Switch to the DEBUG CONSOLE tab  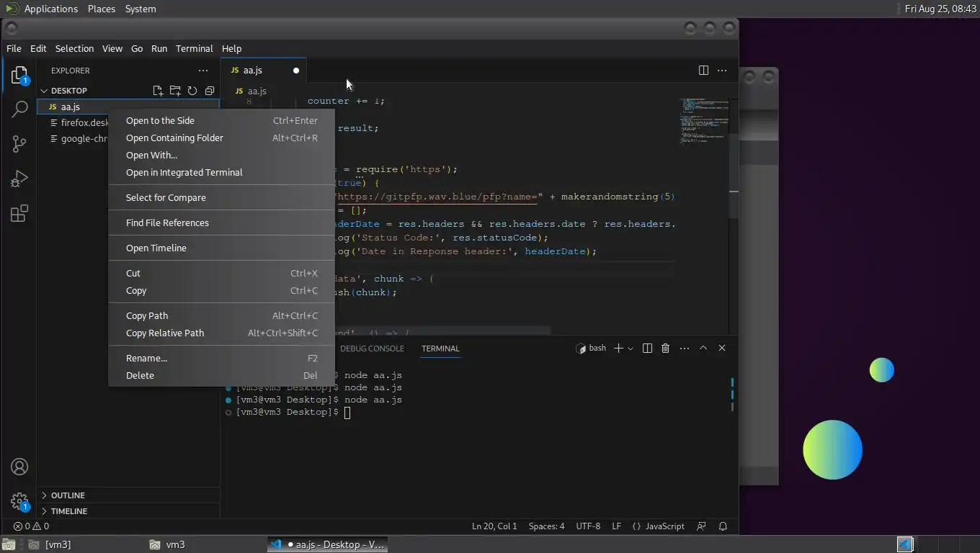point(372,349)
